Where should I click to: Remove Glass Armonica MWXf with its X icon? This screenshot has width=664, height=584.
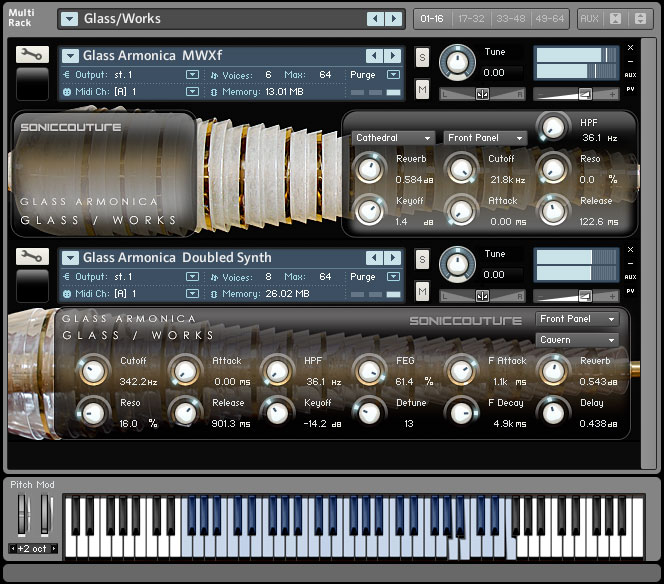(631, 47)
